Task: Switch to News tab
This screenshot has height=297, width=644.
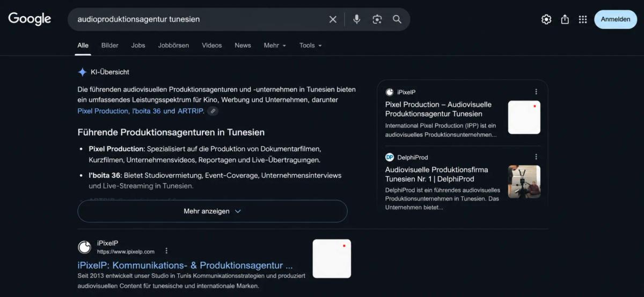Action: 243,45
